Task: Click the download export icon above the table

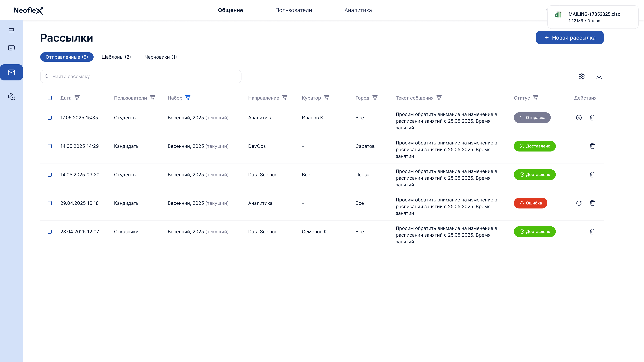Action: 599,76
